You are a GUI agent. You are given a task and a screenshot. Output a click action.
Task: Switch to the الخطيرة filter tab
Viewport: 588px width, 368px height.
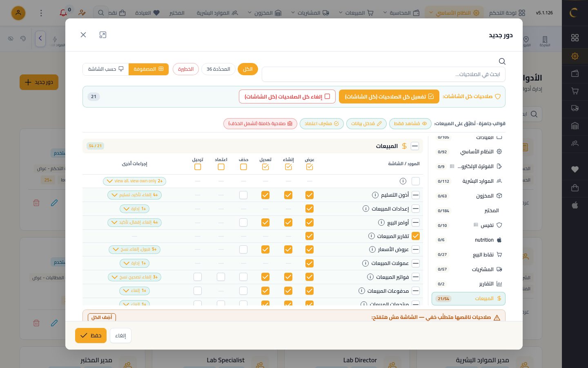186,69
